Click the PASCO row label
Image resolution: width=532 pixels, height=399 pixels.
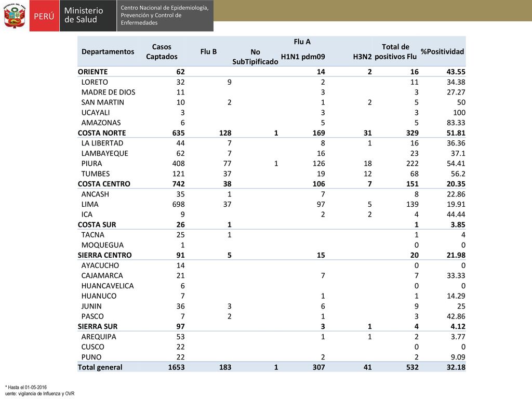92,316
